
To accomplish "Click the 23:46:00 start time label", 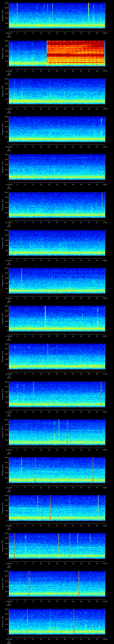I will (x=9, y=601).
